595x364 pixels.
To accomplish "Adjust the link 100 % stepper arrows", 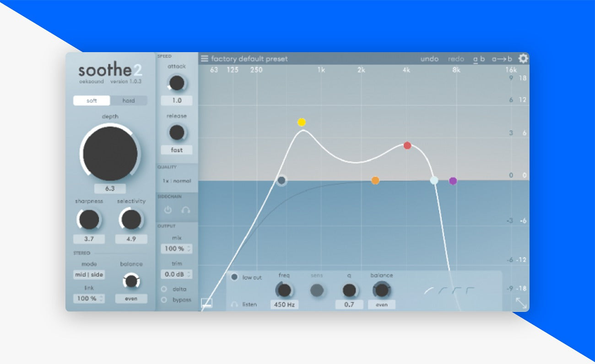I will tap(101, 299).
